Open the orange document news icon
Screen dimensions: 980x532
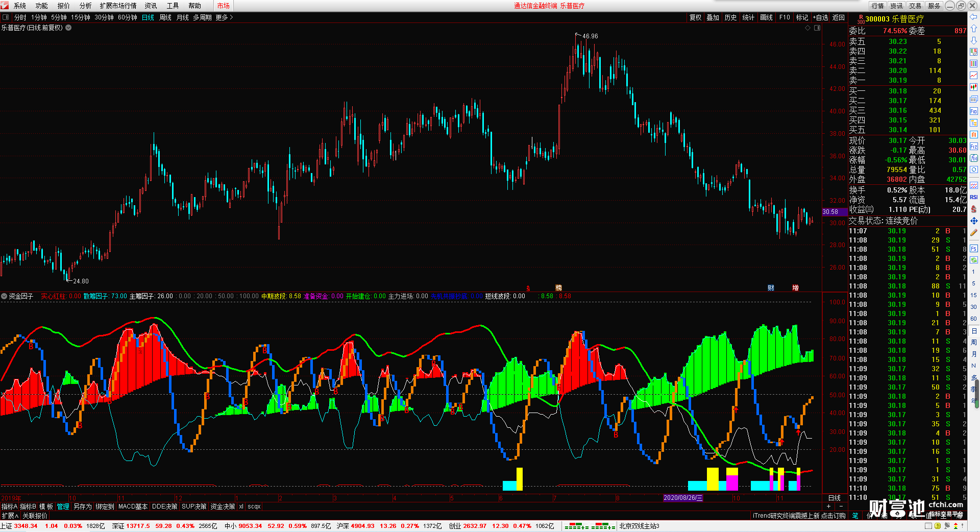click(x=973, y=135)
